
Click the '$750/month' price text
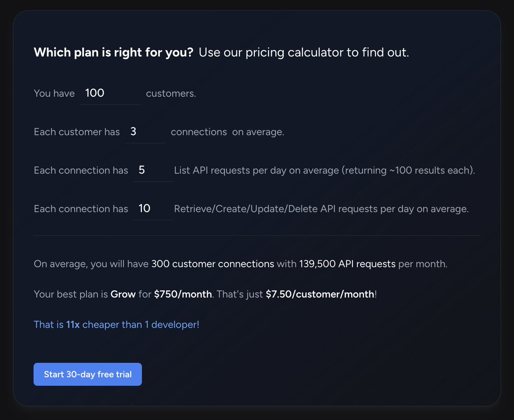pyautogui.click(x=183, y=295)
